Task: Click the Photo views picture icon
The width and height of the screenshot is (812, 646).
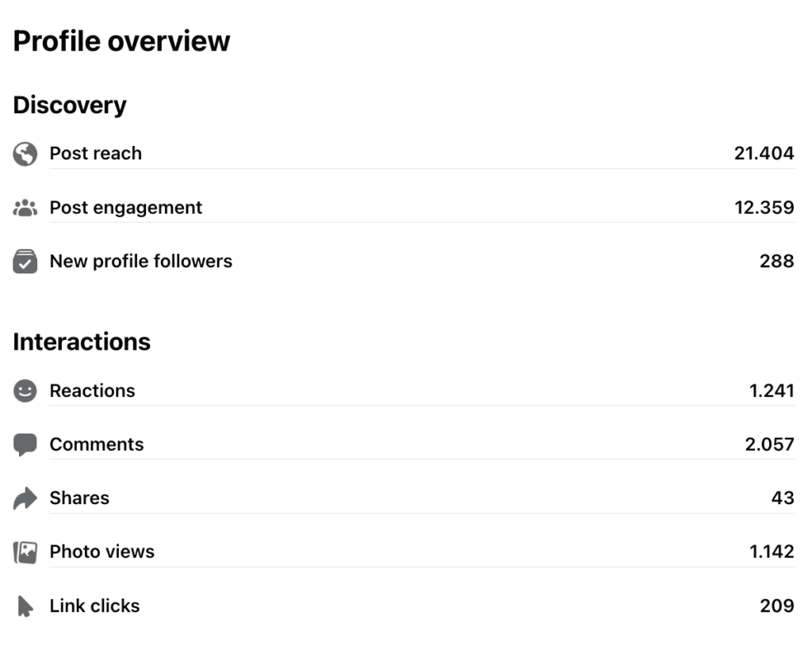Action: 25,552
